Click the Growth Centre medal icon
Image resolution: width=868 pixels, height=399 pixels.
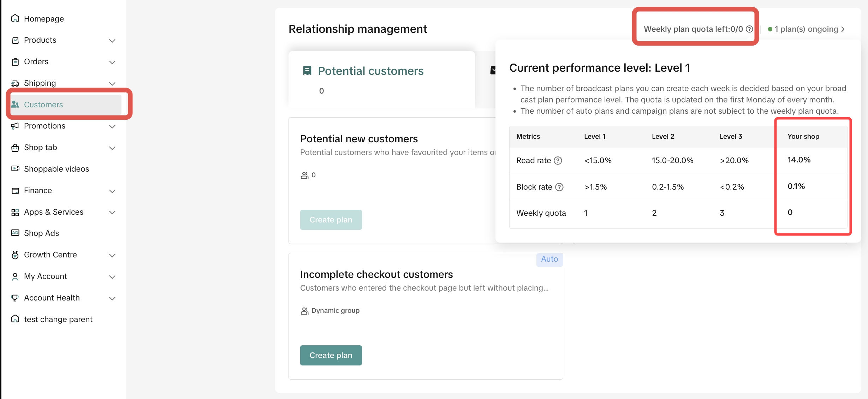tap(15, 255)
